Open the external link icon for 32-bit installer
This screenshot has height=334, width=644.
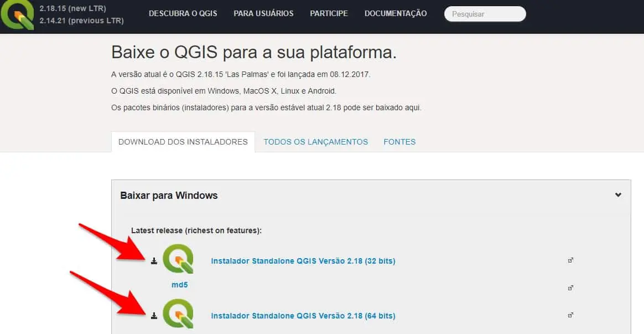pos(570,260)
